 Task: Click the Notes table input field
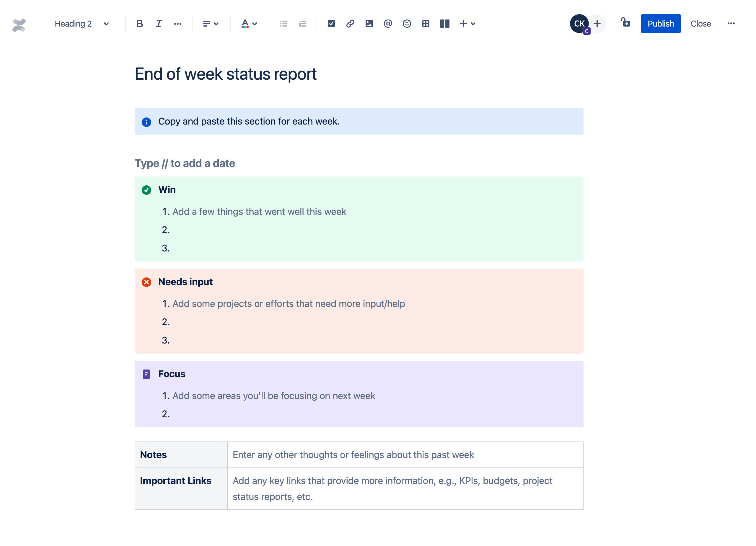pyautogui.click(x=404, y=455)
